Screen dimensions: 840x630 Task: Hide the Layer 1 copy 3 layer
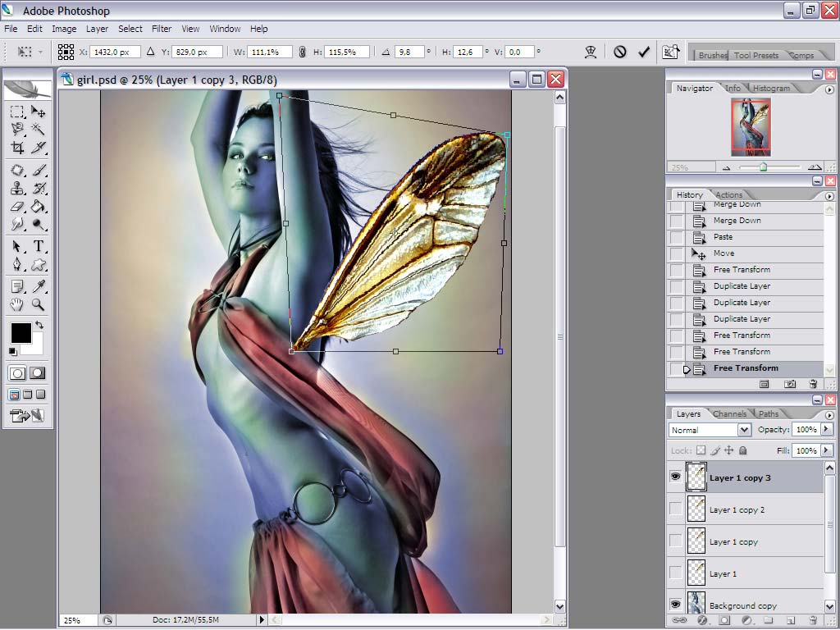pyautogui.click(x=676, y=477)
